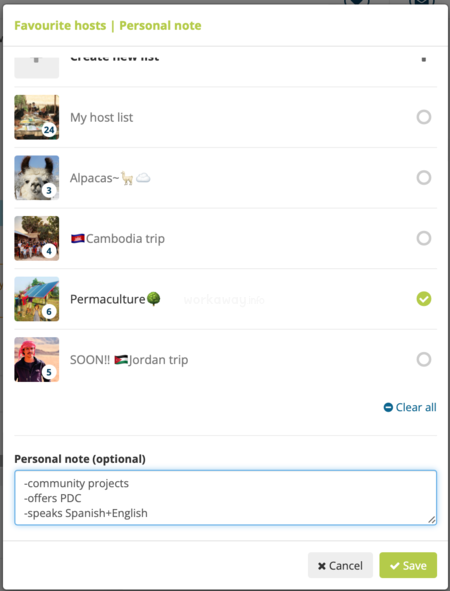Screen dimensions: 450x591
Task: Click the Cambodia flag icon
Action: click(78, 239)
